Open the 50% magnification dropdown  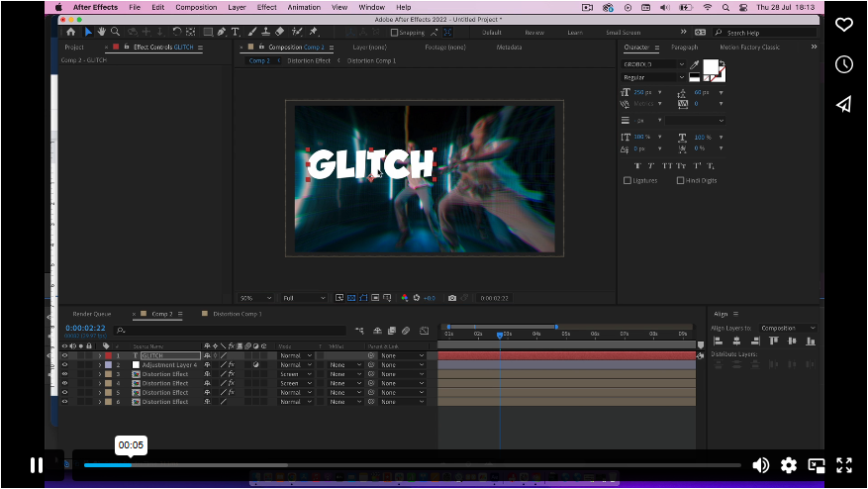pyautogui.click(x=255, y=298)
